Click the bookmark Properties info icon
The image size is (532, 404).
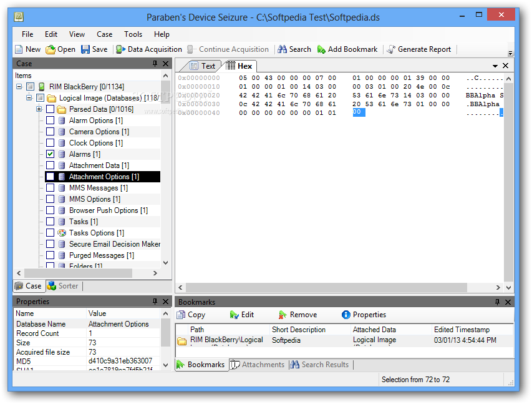coord(346,315)
